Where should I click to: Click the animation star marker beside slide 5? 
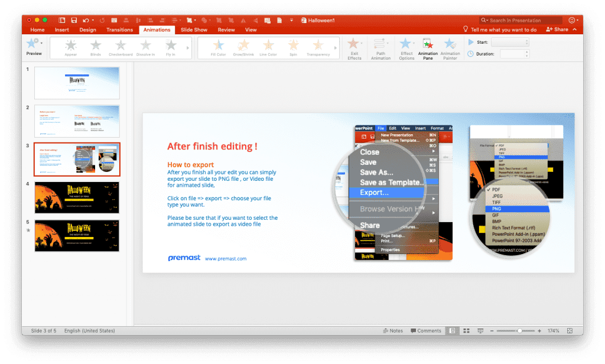(28, 230)
